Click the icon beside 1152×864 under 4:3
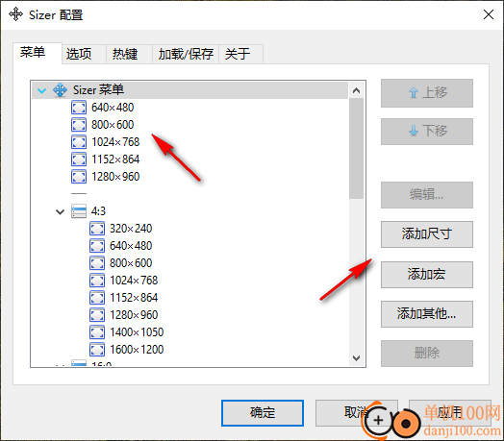The height and width of the screenshot is (441, 504). 97,298
